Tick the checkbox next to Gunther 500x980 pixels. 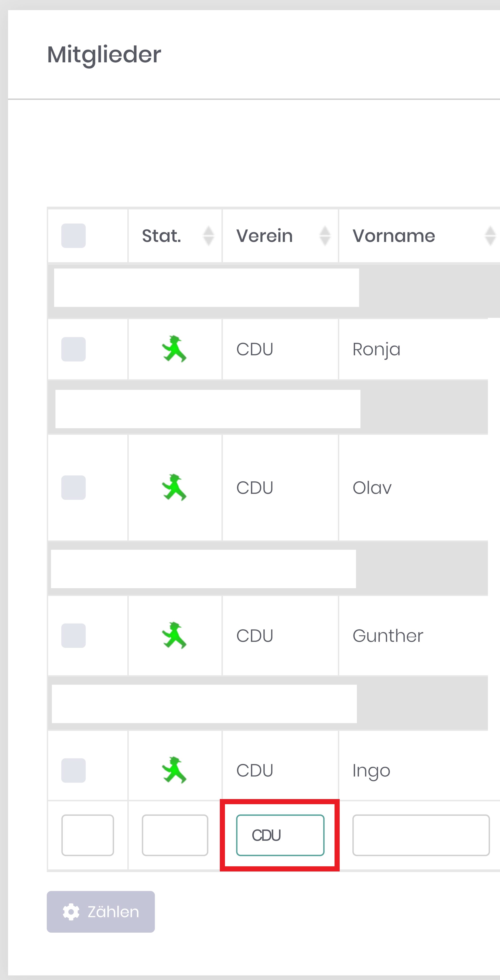click(74, 635)
